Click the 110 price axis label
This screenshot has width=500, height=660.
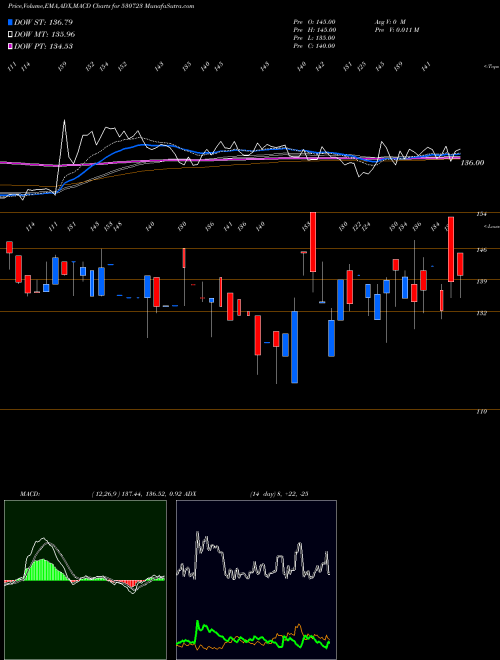click(x=481, y=412)
